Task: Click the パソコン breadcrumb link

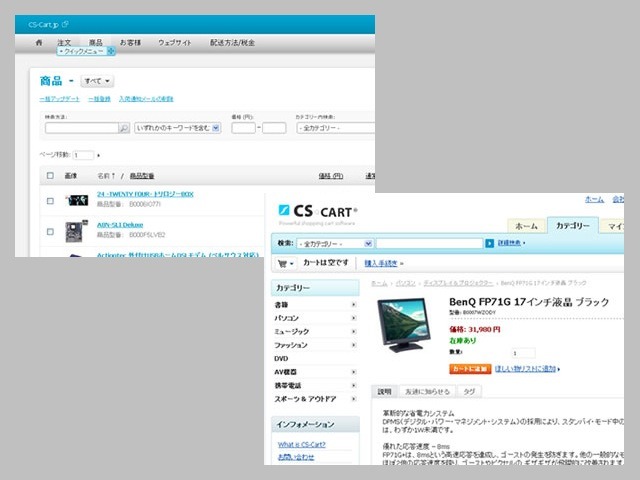Action: pyautogui.click(x=406, y=283)
